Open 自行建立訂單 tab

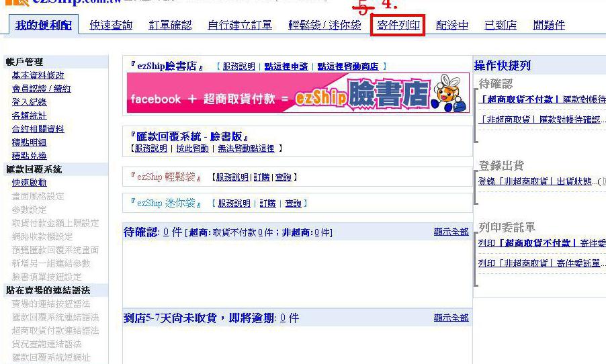click(240, 25)
